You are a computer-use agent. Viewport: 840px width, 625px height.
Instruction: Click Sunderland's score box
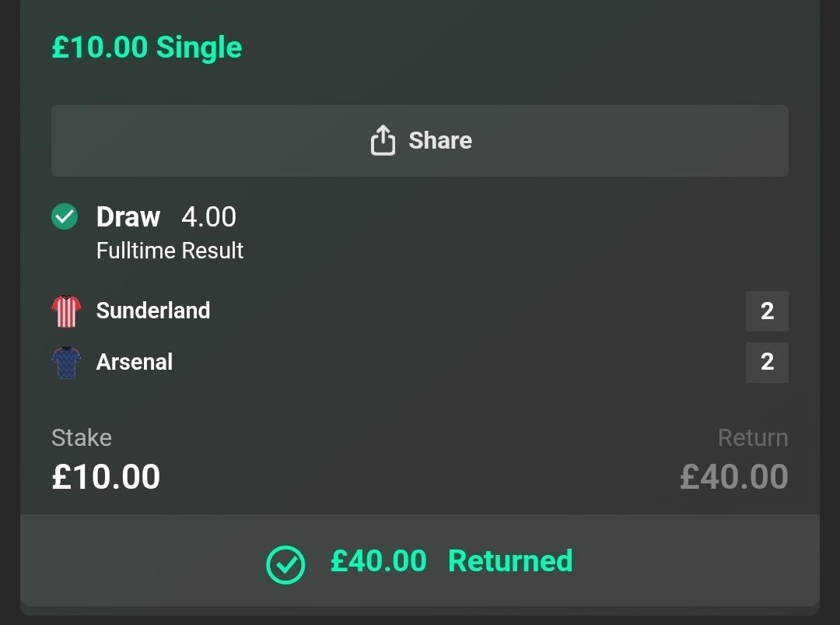(767, 311)
